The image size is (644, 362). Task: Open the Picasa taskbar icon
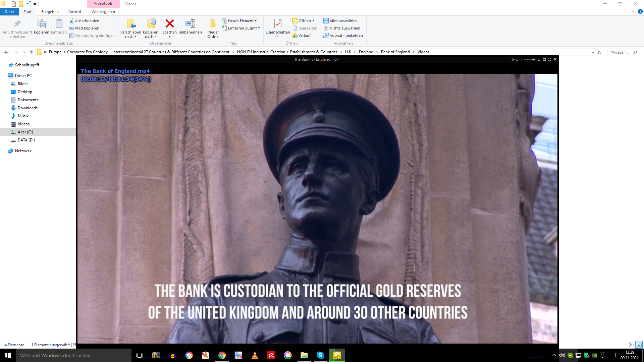[x=288, y=355]
